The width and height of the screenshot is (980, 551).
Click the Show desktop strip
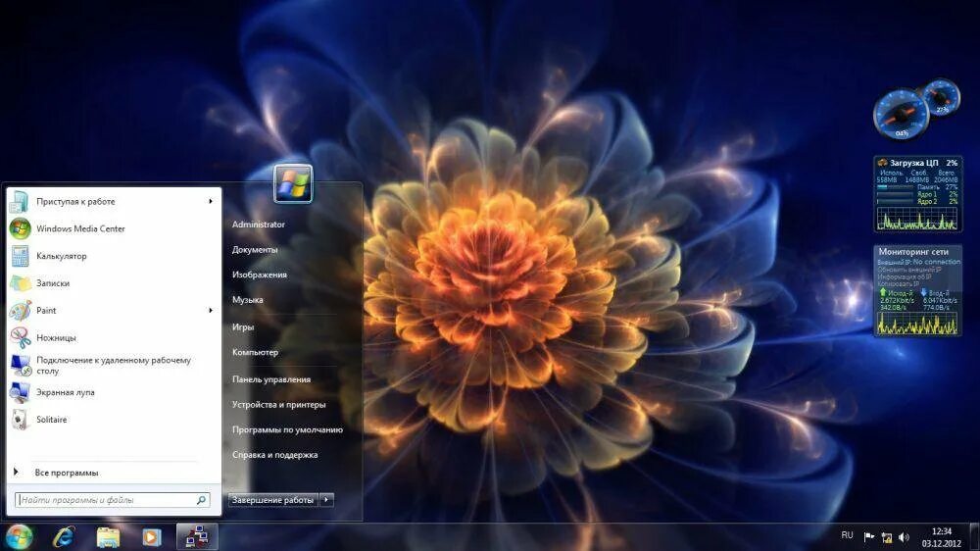975,537
